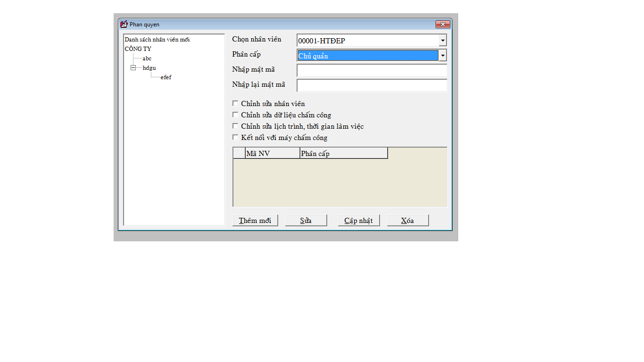Select the abc tree item

(147, 58)
